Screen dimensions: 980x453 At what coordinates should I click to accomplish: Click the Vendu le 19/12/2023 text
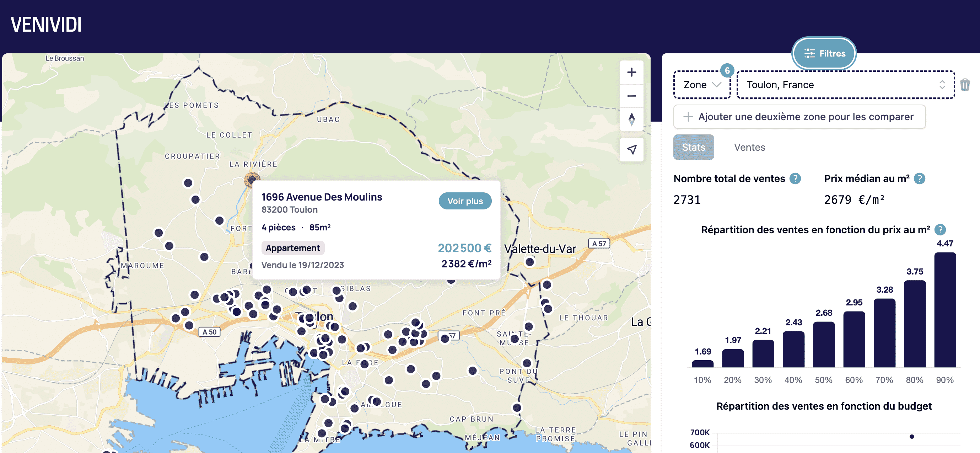pos(302,265)
